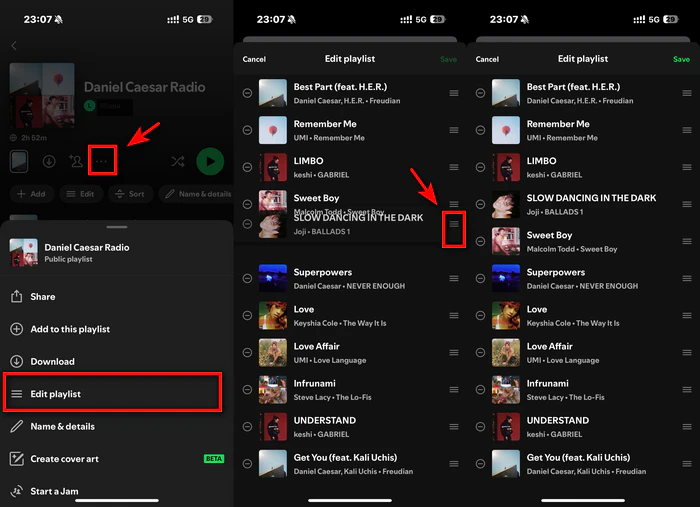The height and width of the screenshot is (507, 700).
Task: Remove Sweet Boy in the right screen list
Action: tap(480, 241)
